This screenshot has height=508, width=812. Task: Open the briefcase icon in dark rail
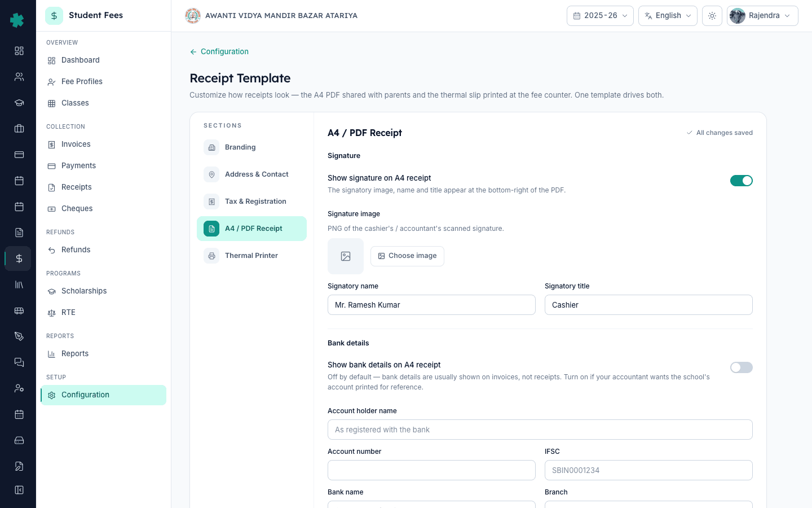point(19,129)
